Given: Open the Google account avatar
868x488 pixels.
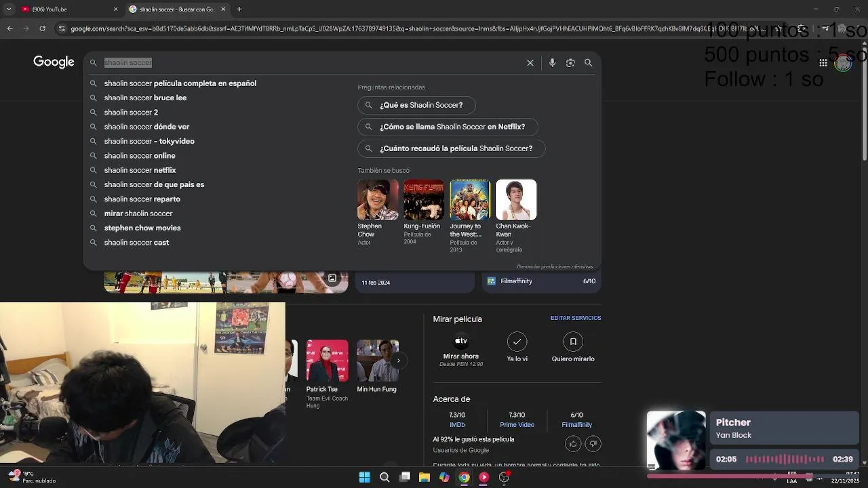Looking at the screenshot, I should tap(843, 63).
